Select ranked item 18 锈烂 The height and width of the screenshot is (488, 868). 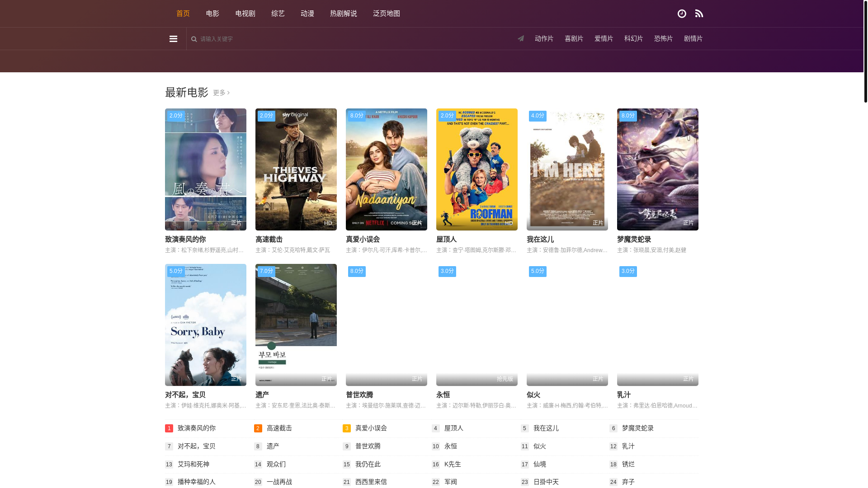pos(628,465)
